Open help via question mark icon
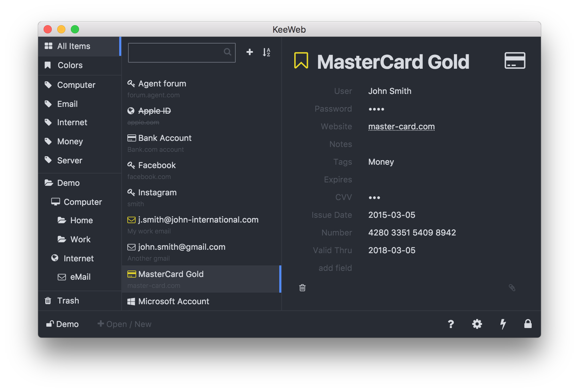579x392 pixels. click(x=451, y=324)
